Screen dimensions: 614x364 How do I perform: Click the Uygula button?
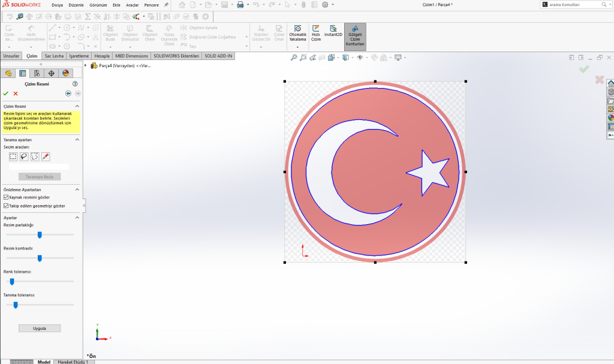[40, 329]
